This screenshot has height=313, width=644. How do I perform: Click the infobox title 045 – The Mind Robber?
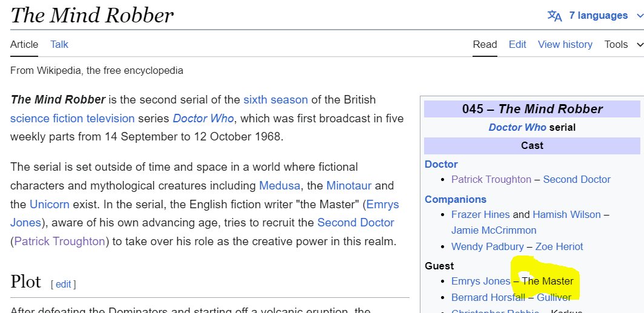[532, 109]
